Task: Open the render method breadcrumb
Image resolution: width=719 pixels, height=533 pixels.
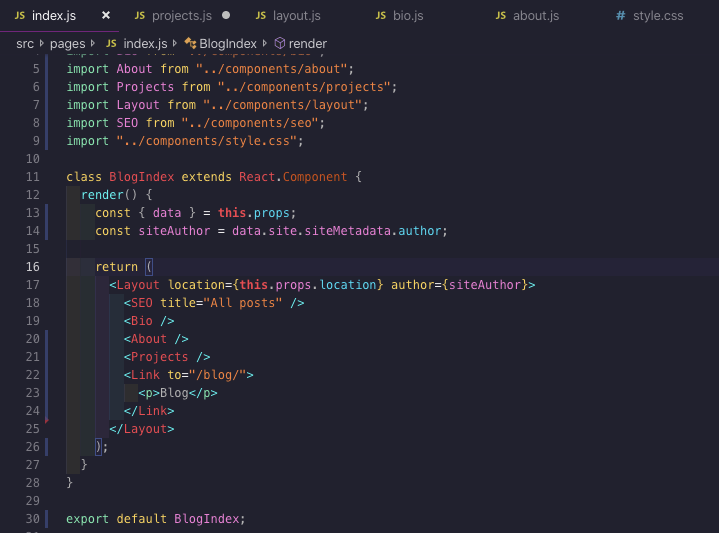Action: tap(308, 44)
